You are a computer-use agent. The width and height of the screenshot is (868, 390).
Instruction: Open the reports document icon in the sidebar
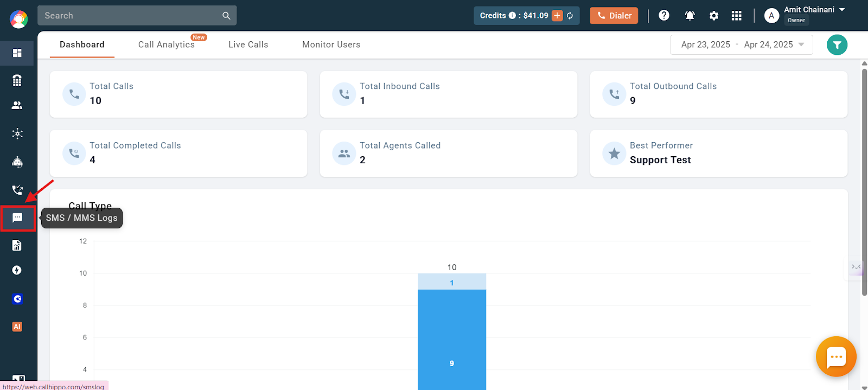(17, 245)
